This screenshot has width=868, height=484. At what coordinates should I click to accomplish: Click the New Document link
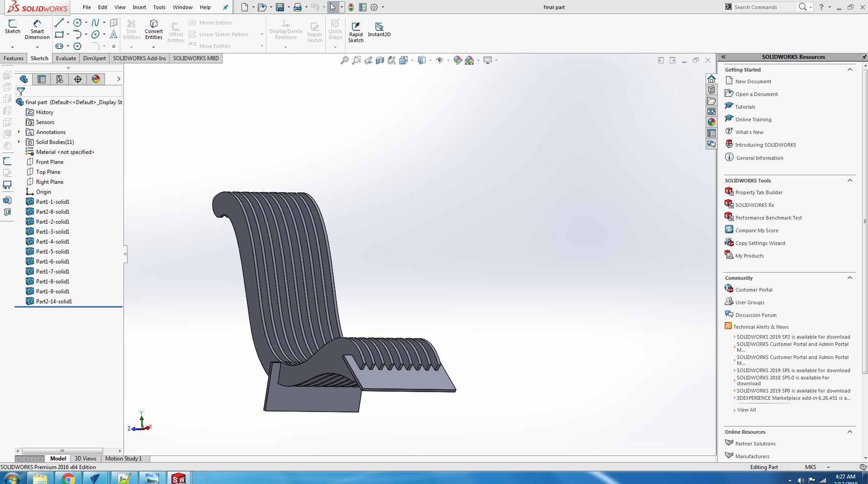[753, 81]
